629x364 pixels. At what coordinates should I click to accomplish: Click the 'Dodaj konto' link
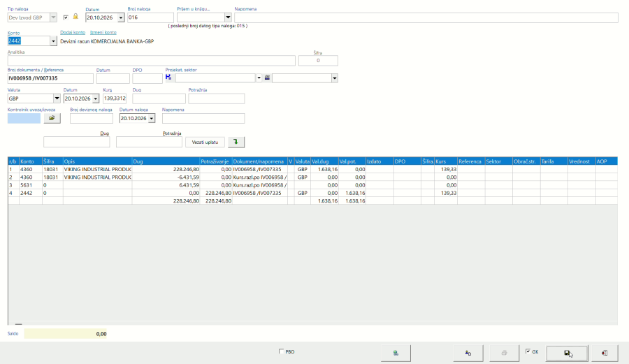click(x=73, y=32)
